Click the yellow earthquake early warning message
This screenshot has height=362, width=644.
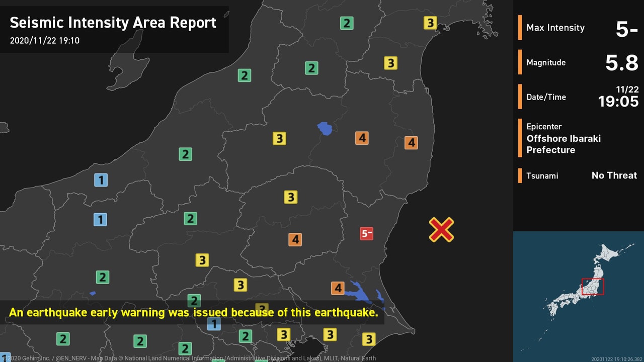[x=193, y=312]
